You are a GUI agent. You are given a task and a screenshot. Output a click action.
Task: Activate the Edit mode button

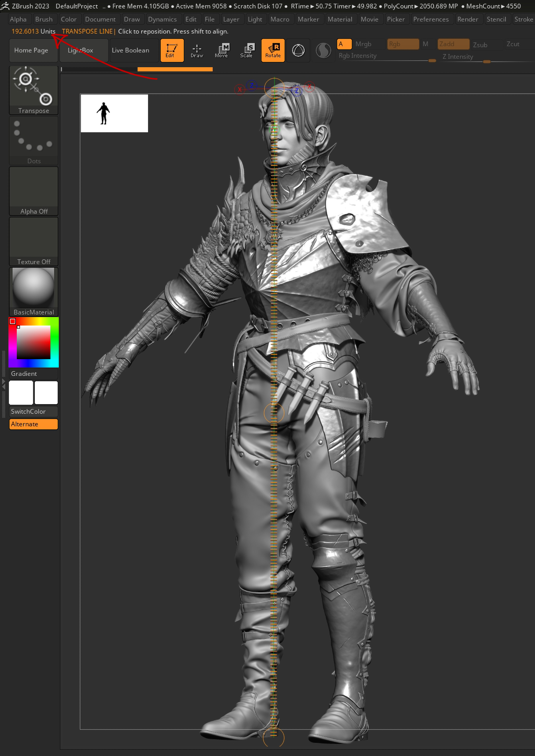click(x=172, y=50)
